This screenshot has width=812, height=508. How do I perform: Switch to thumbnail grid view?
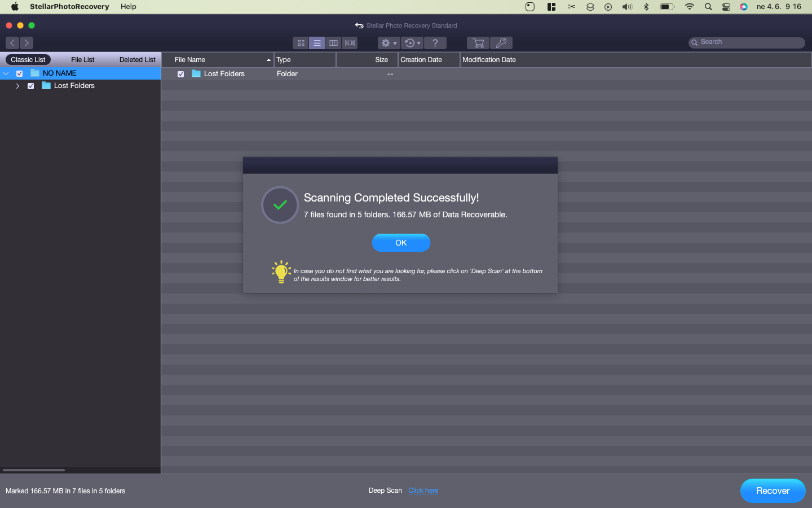(x=301, y=43)
